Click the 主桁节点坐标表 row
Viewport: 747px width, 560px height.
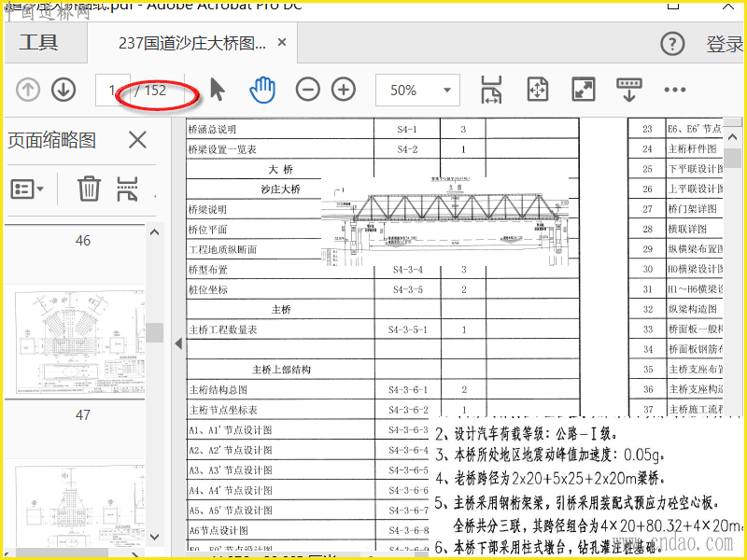(x=383, y=410)
